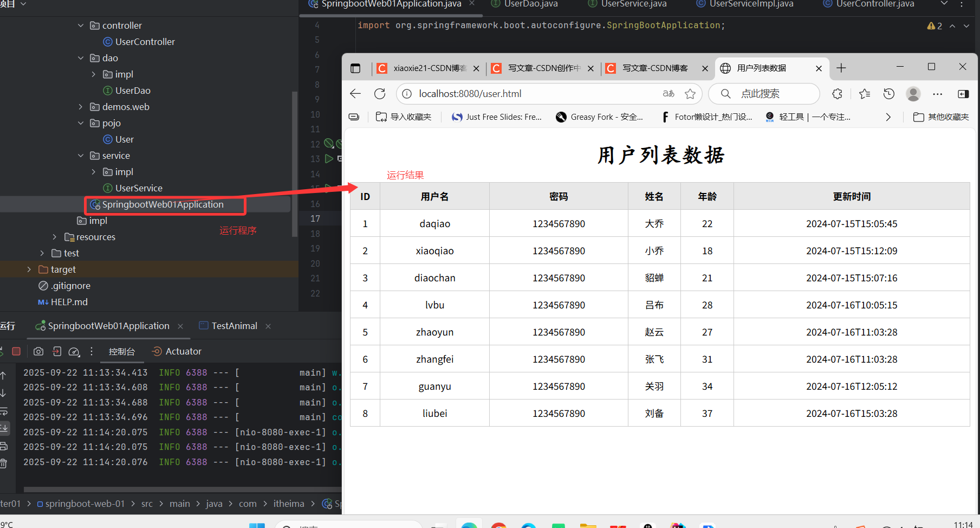Click the leftmost bookmarks bar icon
This screenshot has width=980, height=528.
pos(354,117)
